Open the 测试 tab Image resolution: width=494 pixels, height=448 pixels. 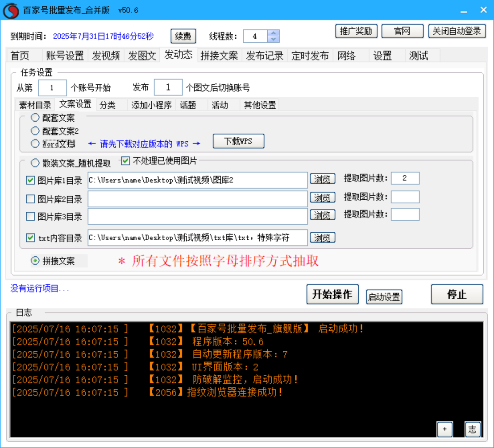[423, 56]
